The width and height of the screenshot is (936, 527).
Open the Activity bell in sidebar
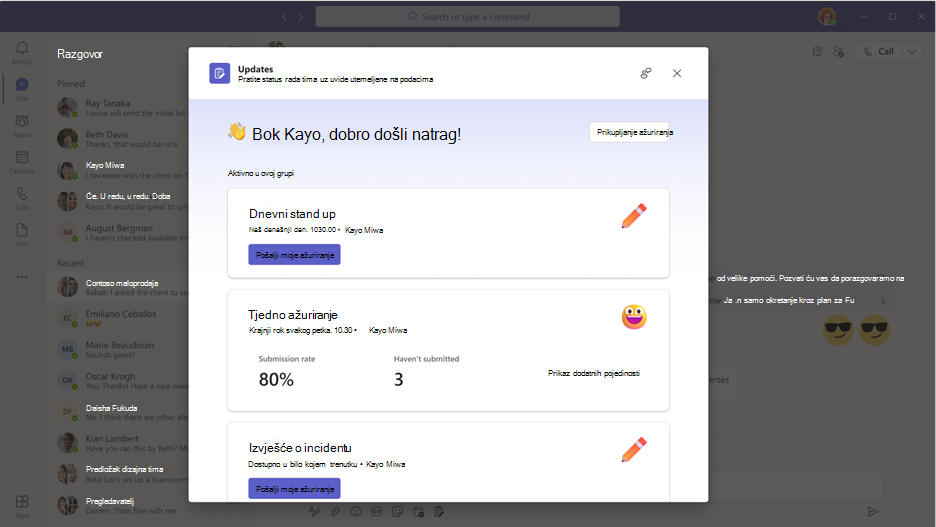21,53
